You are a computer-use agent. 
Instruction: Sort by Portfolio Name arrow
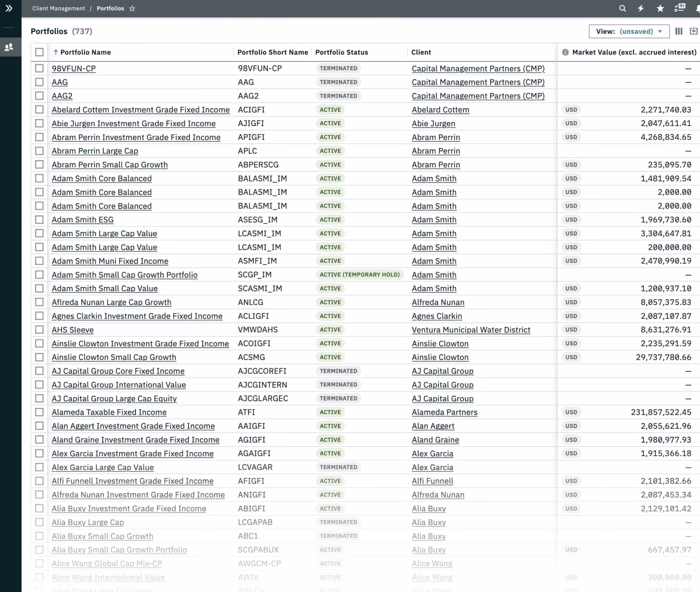tap(56, 52)
